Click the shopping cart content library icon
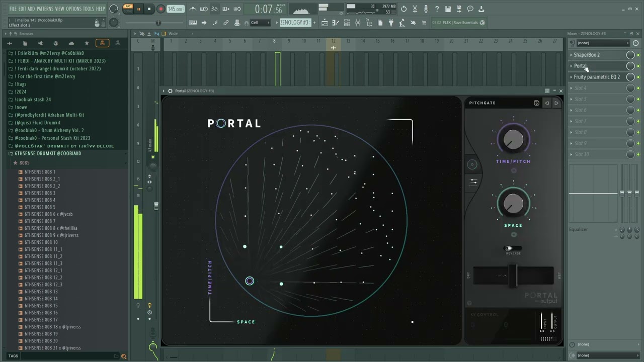The height and width of the screenshot is (362, 644). coord(424,23)
